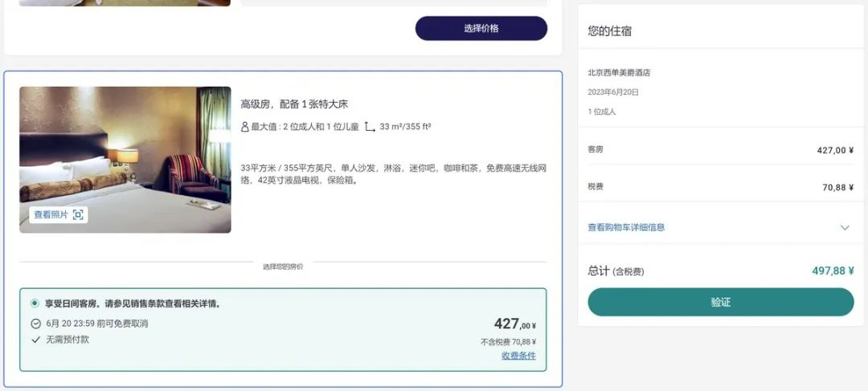868x391 pixels.
Task: Click the 高级房，配备 1 张特大床 room title
Action: click(x=294, y=104)
